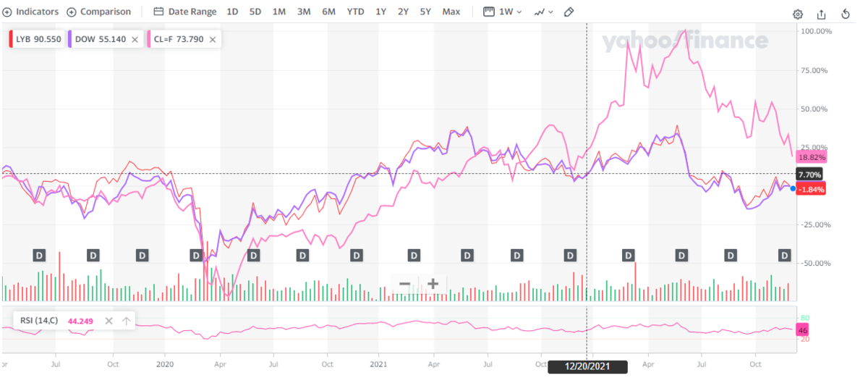
Task: Remove the RSI indicator with X
Action: point(109,321)
